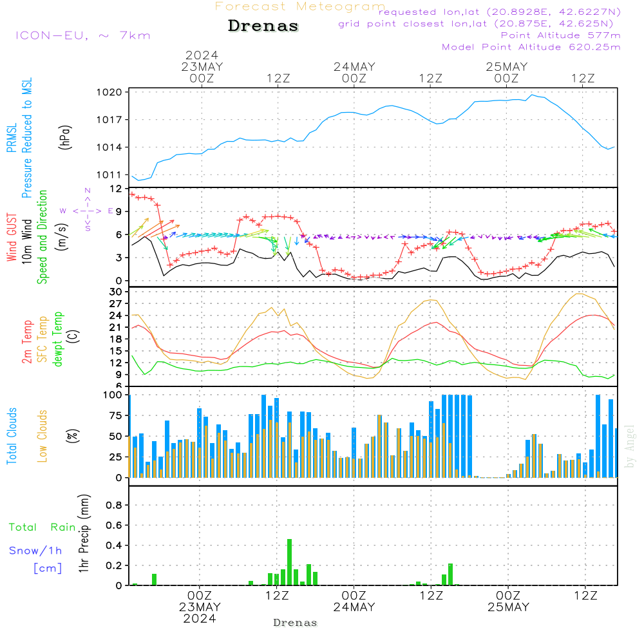Click the "(m/s)" unit label
The image size is (644, 644).
[61, 237]
